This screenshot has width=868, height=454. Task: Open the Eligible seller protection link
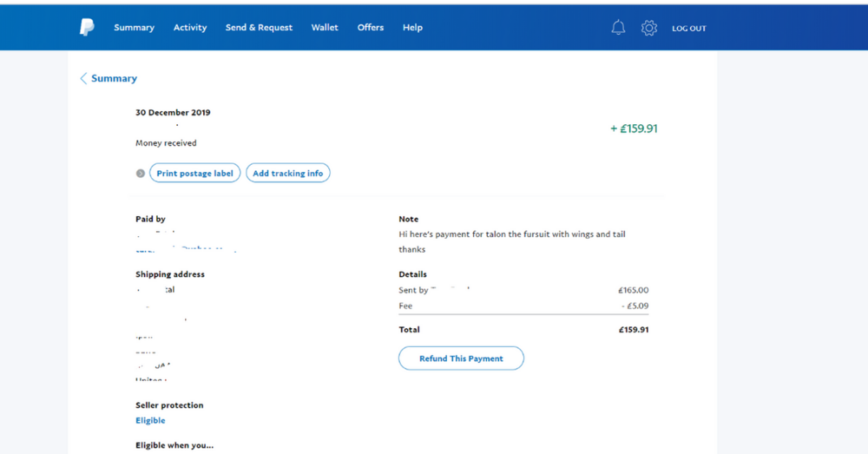(x=150, y=420)
